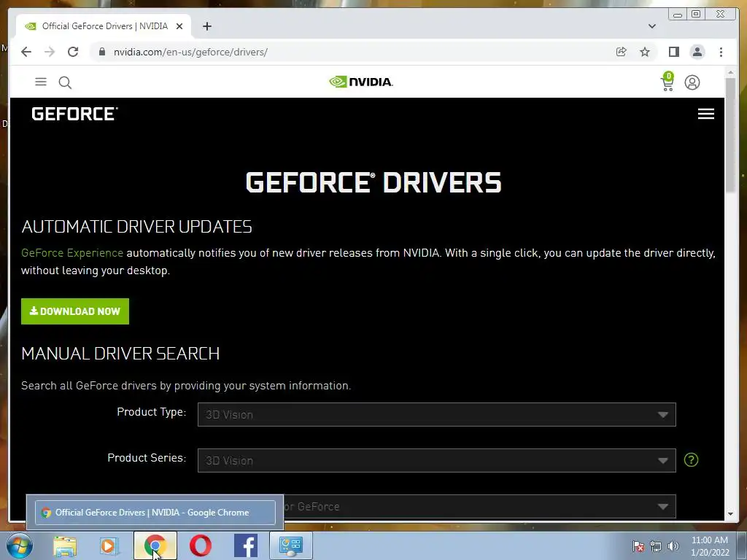Click the page scrollbar thumb
The image size is (747, 560).
pyautogui.click(x=730, y=135)
